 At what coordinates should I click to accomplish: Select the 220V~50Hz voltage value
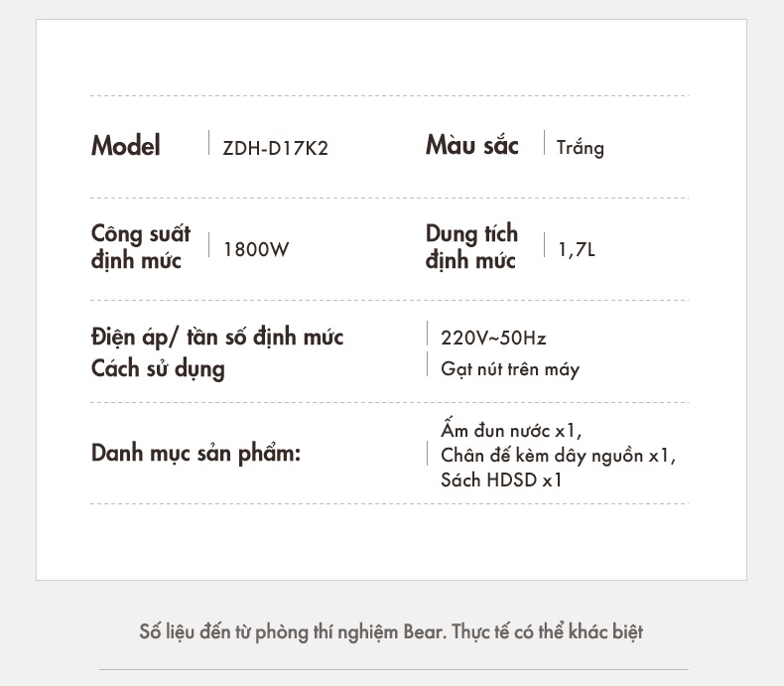click(x=493, y=338)
